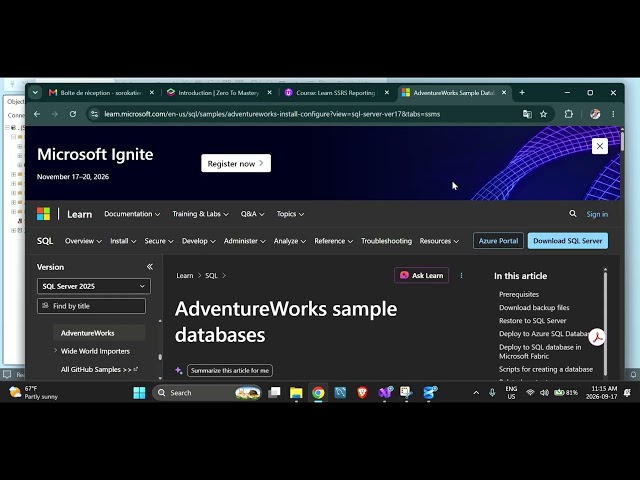Click the Ask Learn button
The width and height of the screenshot is (640, 480).
tap(421, 276)
